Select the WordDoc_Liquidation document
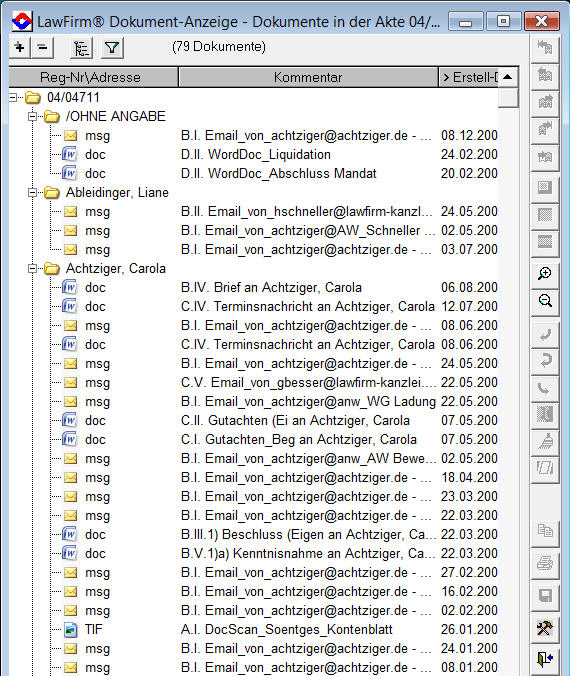 tap(256, 154)
